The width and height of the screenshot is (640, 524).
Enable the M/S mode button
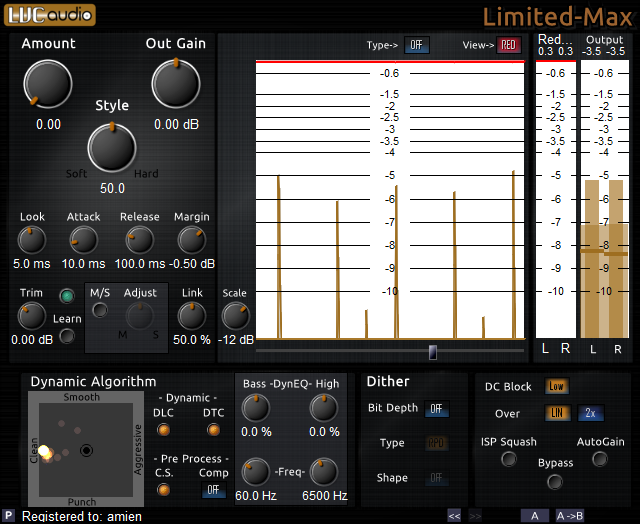(x=100, y=310)
